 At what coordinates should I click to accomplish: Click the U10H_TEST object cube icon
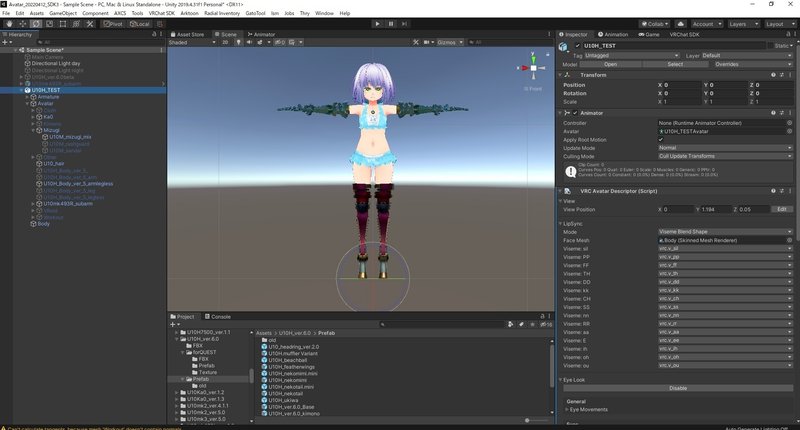tap(563, 47)
